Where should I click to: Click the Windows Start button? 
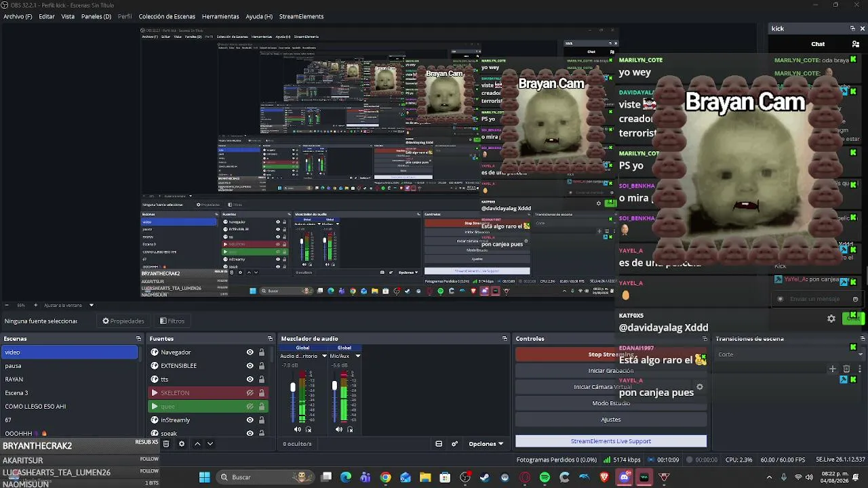point(204,477)
